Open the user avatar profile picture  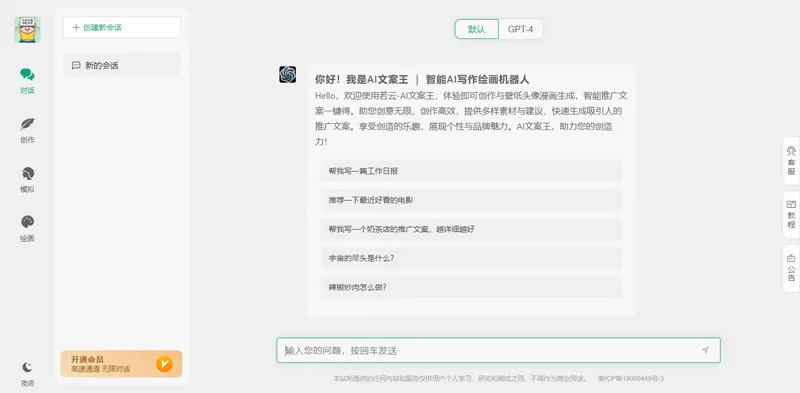click(x=28, y=30)
